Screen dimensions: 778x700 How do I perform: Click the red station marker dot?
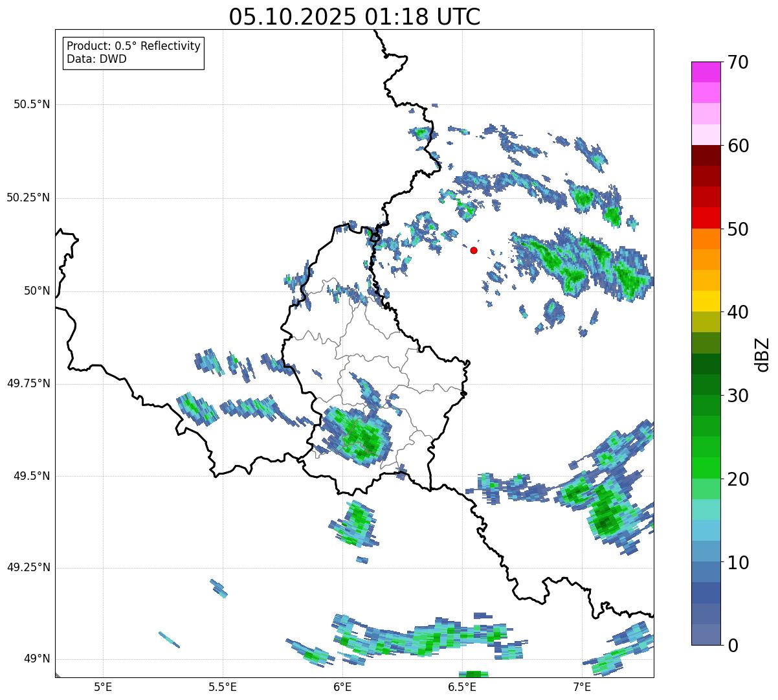click(474, 250)
